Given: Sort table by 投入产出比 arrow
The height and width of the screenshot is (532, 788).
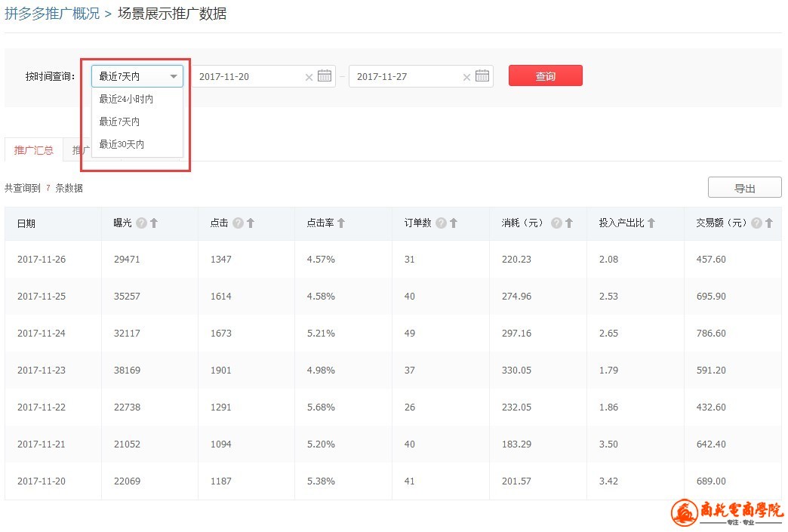Looking at the screenshot, I should 651,223.
